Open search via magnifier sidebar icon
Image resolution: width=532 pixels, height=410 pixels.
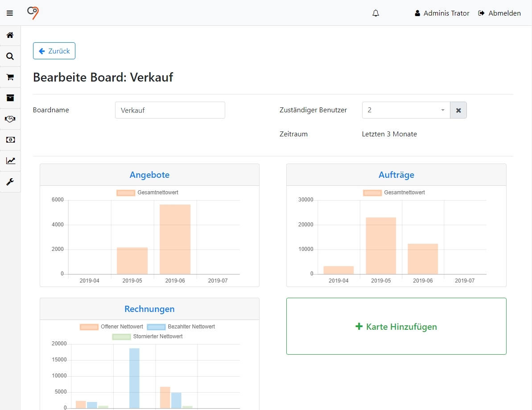click(10, 56)
